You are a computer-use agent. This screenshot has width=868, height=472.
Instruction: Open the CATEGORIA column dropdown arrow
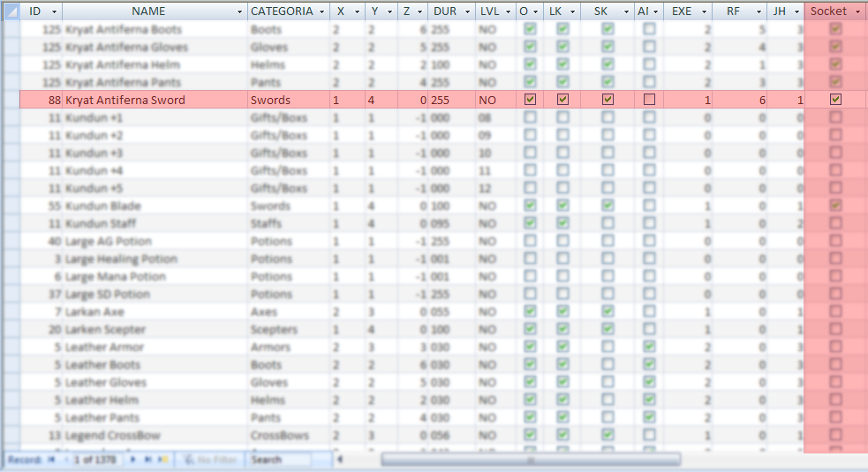point(321,11)
